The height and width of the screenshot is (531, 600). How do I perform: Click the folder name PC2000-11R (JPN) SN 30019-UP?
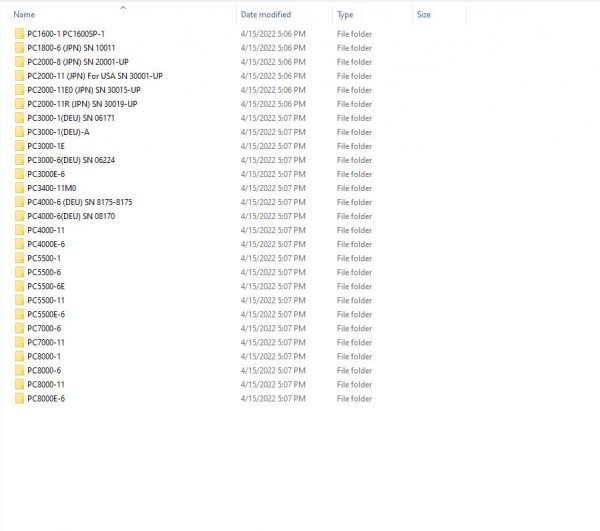coord(82,104)
